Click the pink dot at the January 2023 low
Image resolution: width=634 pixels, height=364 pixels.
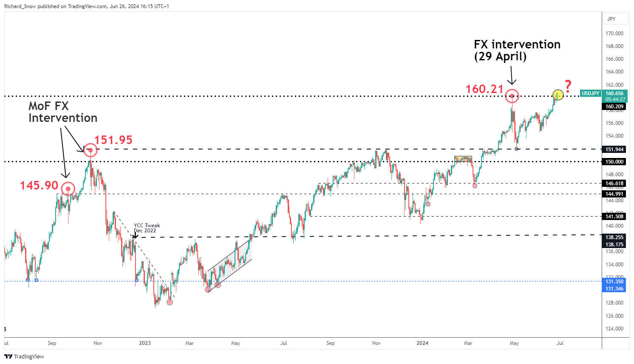[170, 302]
